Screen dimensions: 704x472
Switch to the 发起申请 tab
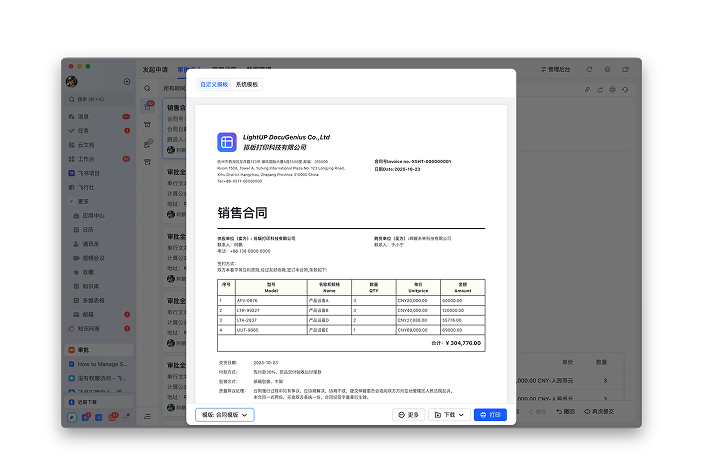click(155, 70)
